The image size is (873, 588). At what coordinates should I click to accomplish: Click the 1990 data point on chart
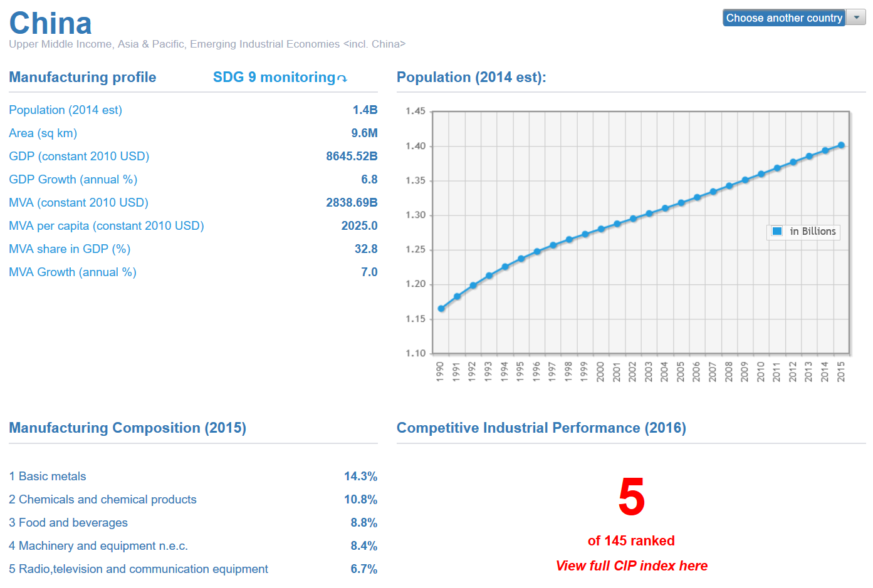tap(441, 309)
